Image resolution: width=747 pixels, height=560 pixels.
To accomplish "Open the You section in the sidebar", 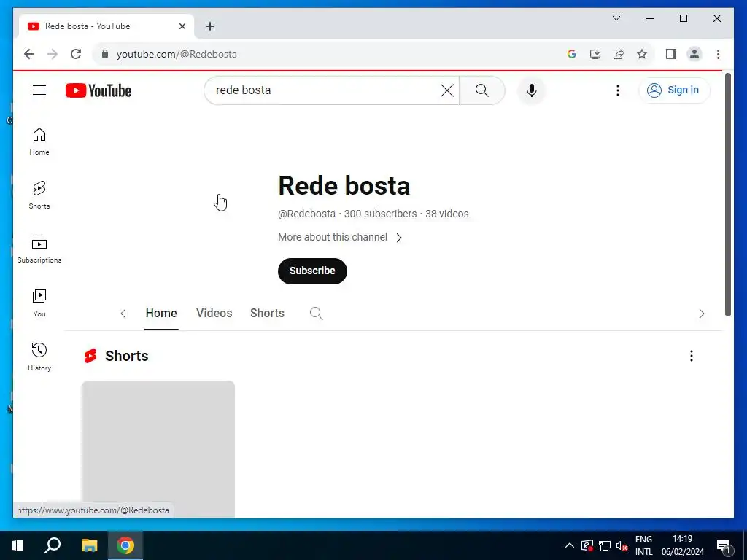I will [39, 303].
